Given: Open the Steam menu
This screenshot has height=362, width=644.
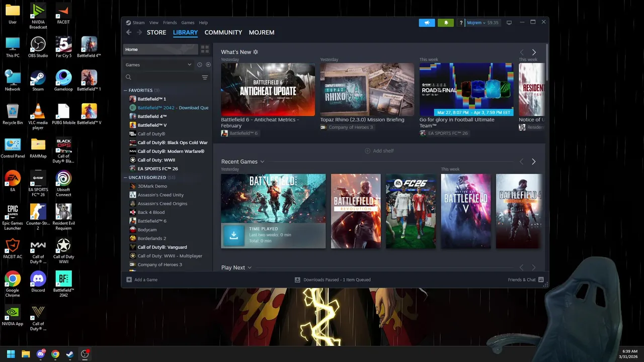Looking at the screenshot, I should pos(138,23).
